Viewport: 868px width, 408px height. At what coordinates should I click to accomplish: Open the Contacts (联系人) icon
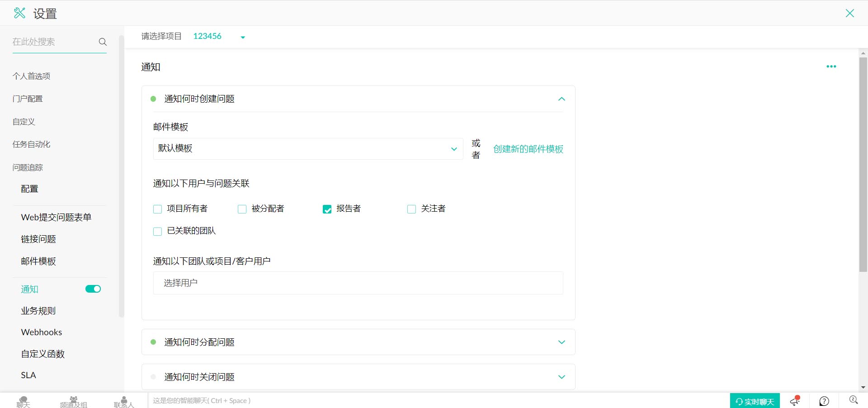tap(124, 401)
